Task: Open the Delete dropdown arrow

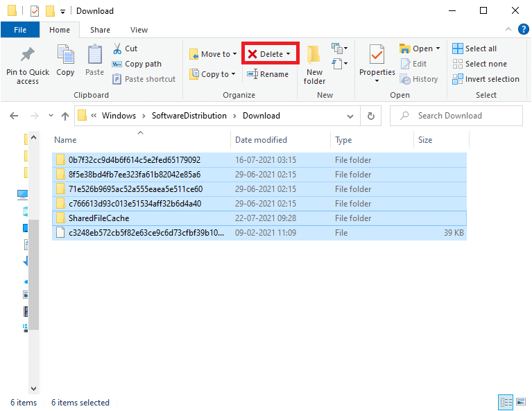Action: pyautogui.click(x=289, y=54)
